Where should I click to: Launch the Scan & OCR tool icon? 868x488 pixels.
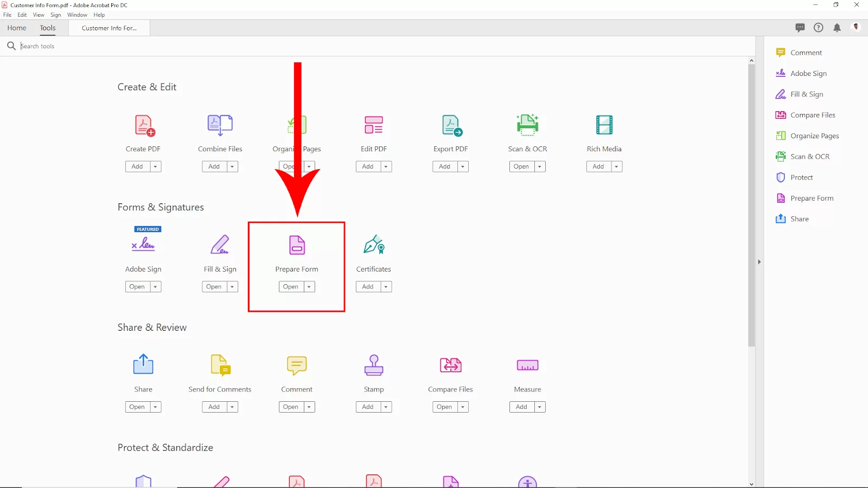click(x=527, y=125)
